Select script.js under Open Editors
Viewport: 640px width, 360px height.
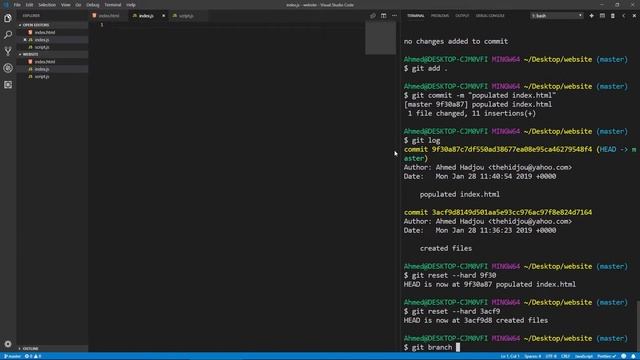tap(52, 47)
